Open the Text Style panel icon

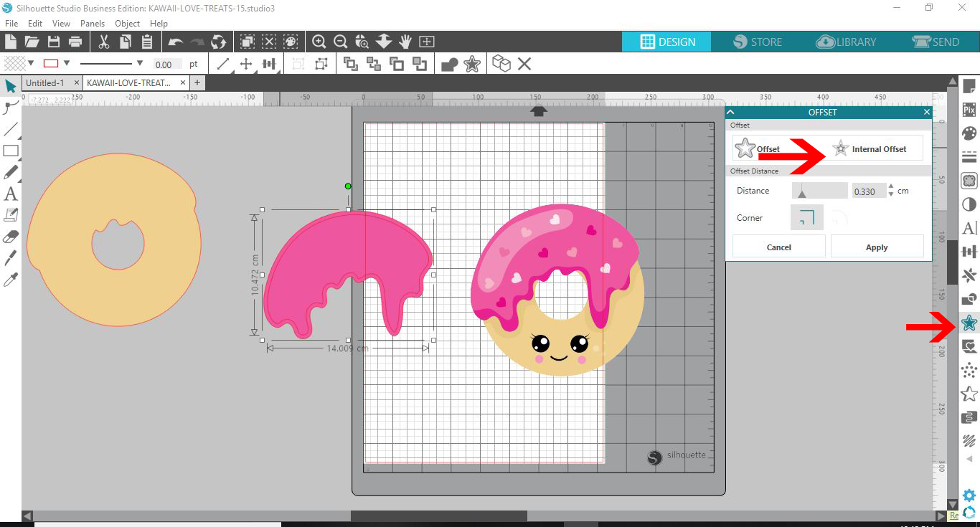(969, 228)
